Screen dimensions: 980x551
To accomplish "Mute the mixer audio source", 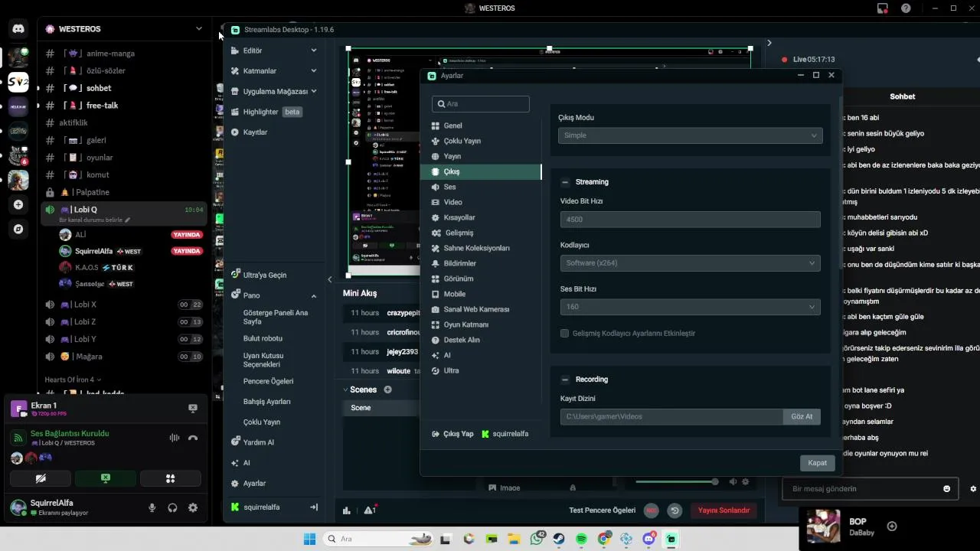I will coord(733,482).
